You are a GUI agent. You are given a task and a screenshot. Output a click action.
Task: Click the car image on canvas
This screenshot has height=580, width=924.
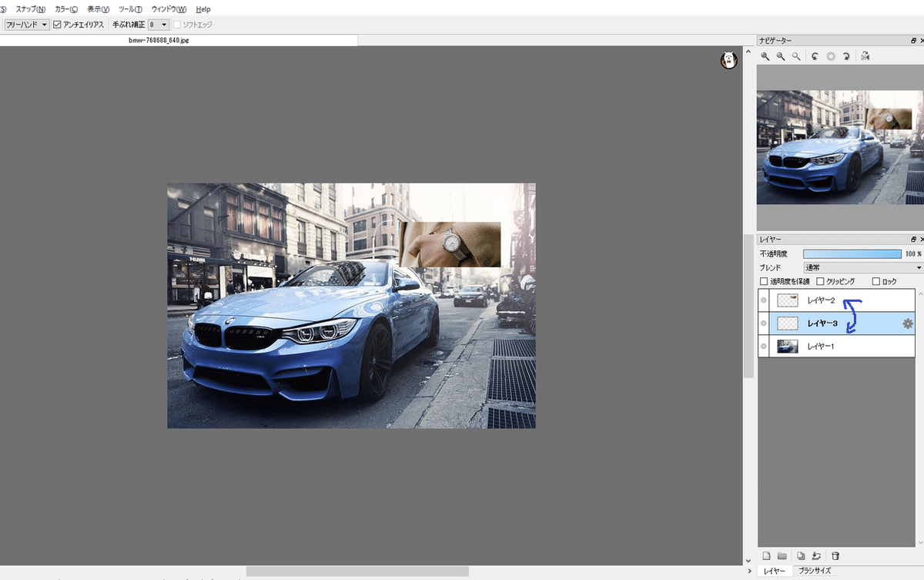pyautogui.click(x=351, y=306)
